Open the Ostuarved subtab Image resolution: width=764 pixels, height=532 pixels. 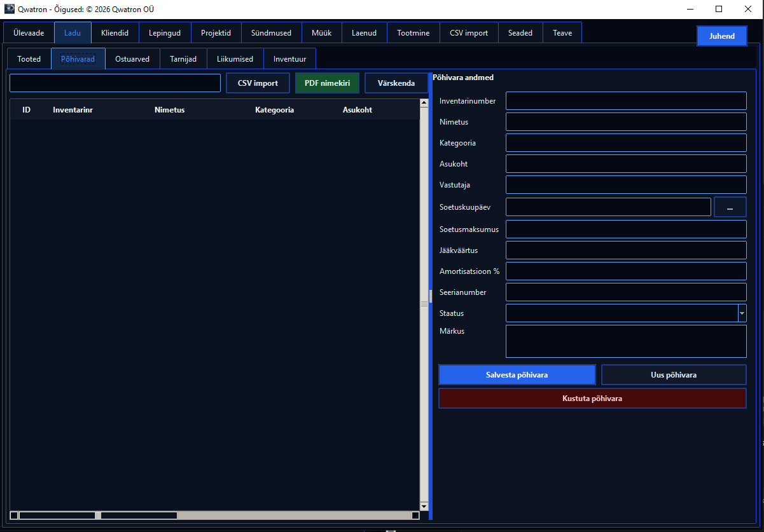(132, 59)
